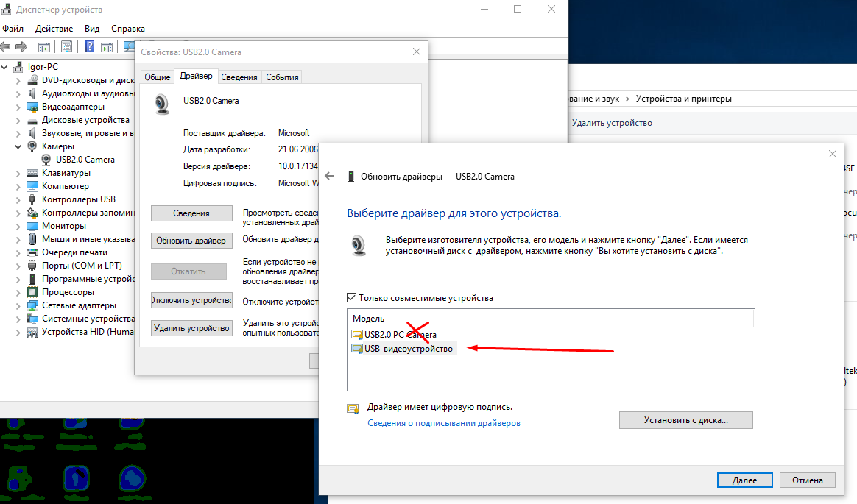Click the Forward arrow in Device Manager toolbar
This screenshot has height=504, width=857.
click(21, 47)
